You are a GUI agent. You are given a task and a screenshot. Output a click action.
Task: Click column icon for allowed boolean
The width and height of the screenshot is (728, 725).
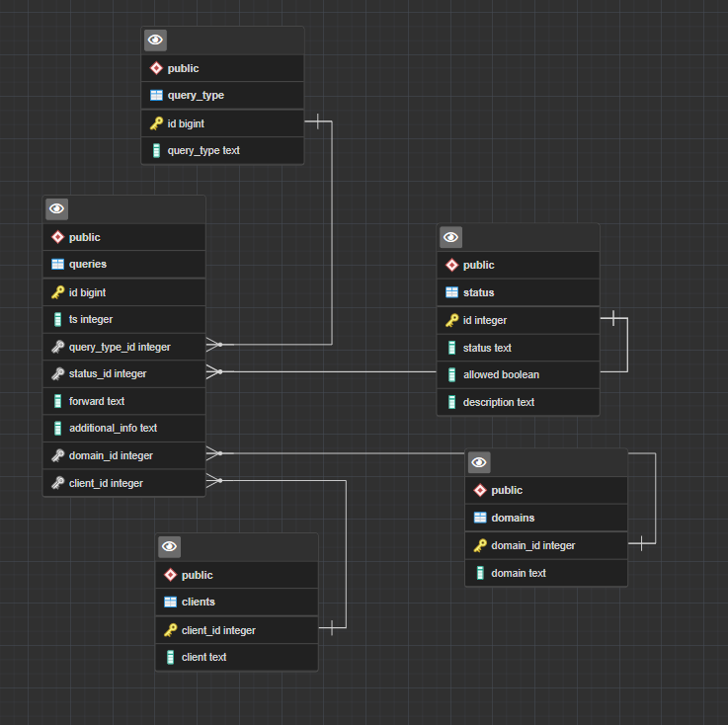point(451,374)
